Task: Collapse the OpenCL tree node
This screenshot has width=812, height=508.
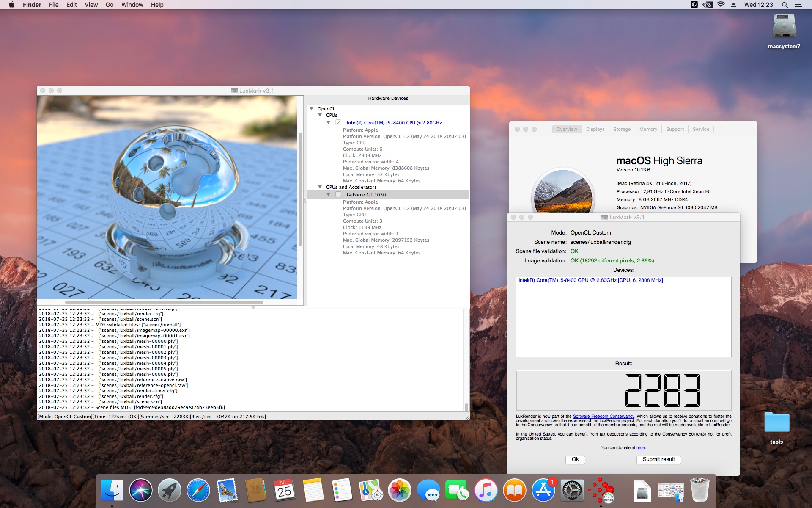Action: 312,109
